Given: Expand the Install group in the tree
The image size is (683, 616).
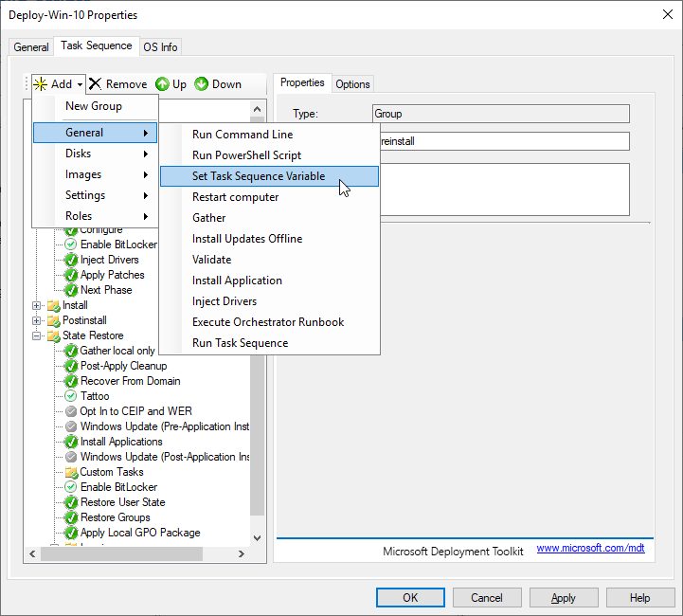Looking at the screenshot, I should (38, 305).
